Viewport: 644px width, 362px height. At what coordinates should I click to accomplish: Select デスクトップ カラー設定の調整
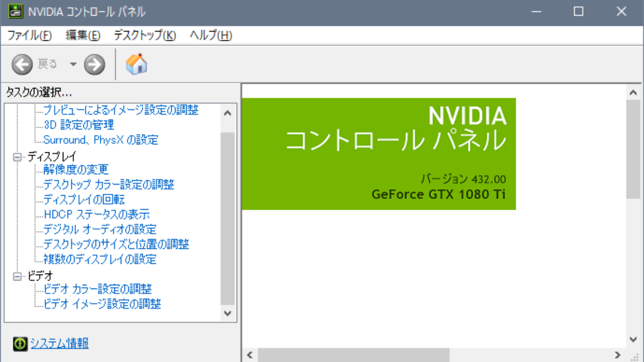point(108,185)
